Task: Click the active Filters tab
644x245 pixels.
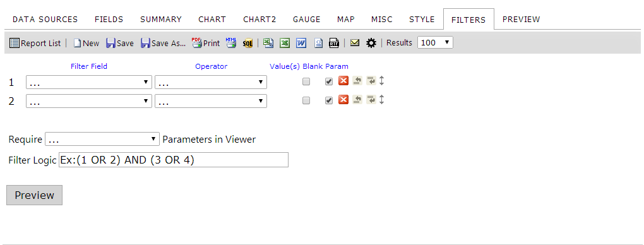Action: pyautogui.click(x=468, y=20)
